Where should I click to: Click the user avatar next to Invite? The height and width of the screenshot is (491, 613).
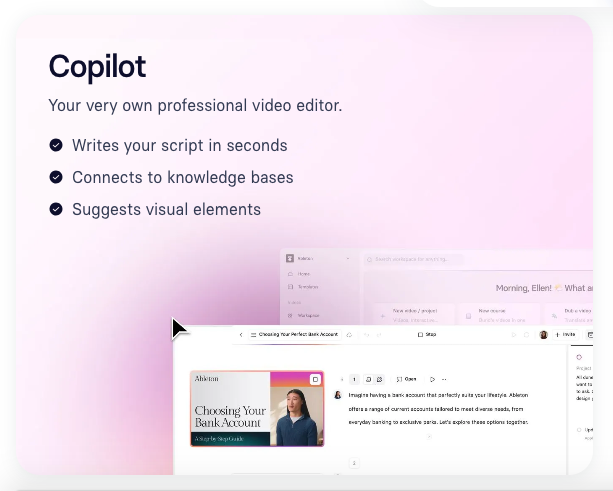coord(544,335)
